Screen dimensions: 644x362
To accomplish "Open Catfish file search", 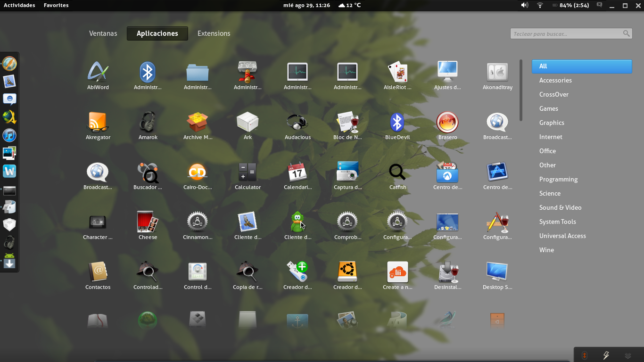I will (397, 175).
